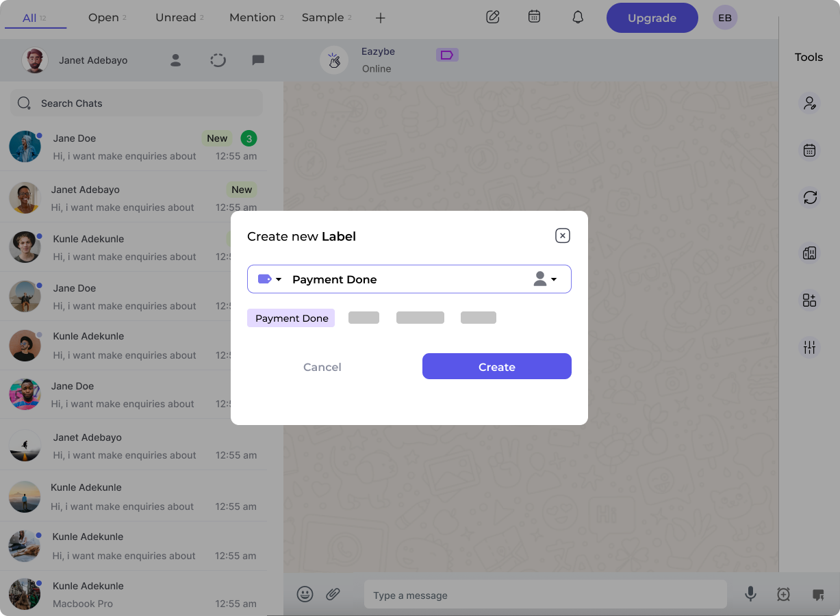
Task: Open the compose new note icon
Action: tap(493, 17)
